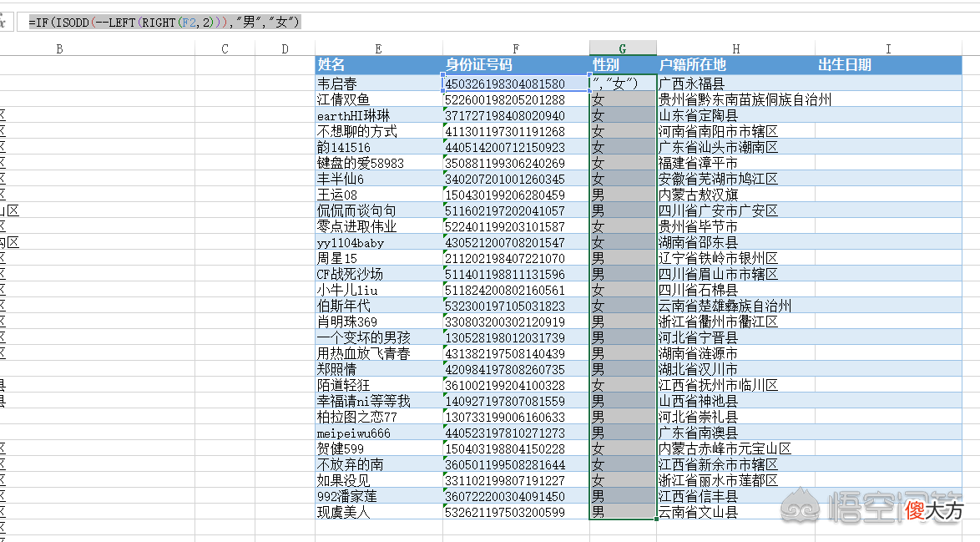980x542 pixels.
Task: Select the cell 湖北省汉川市
Action: pos(735,369)
